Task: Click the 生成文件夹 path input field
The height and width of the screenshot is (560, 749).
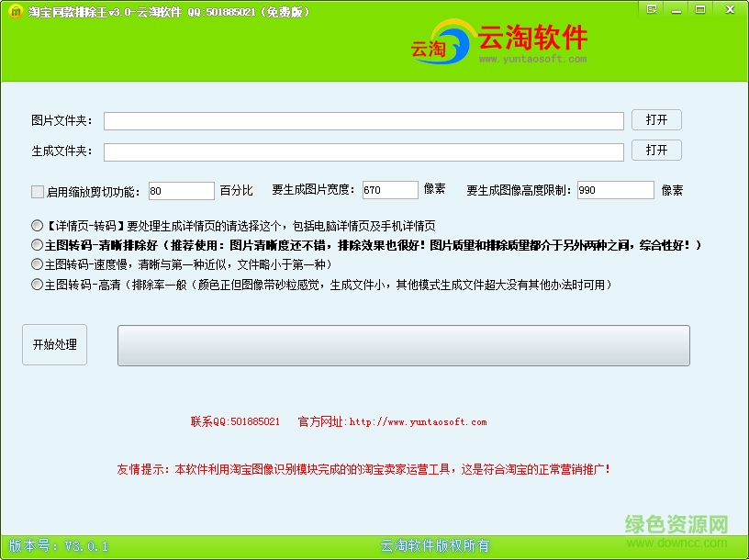Action: (x=364, y=152)
